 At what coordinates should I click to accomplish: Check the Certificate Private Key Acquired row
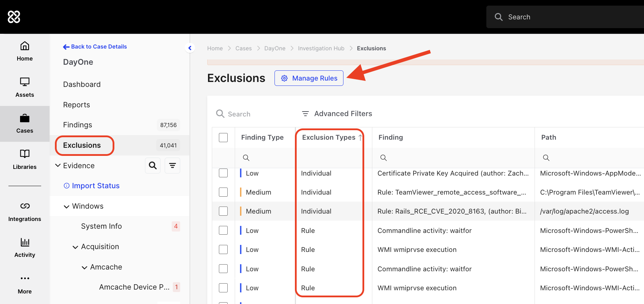coord(223,173)
